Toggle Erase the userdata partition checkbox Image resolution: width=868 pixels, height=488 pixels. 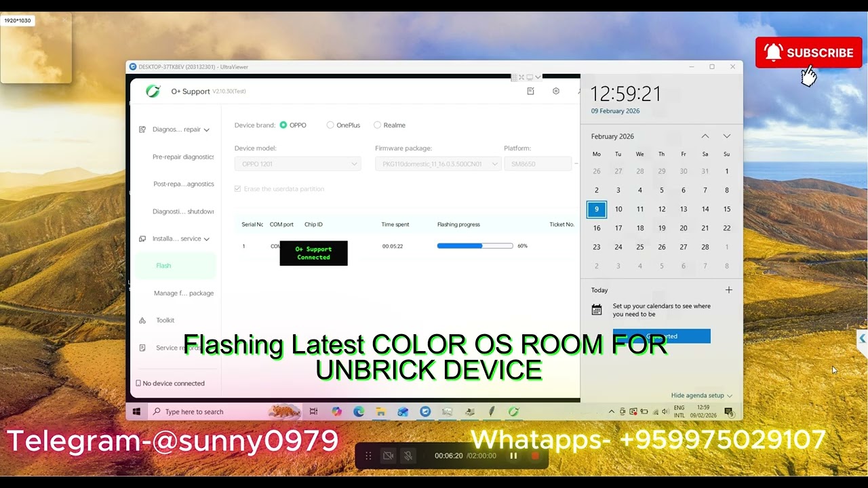237,189
